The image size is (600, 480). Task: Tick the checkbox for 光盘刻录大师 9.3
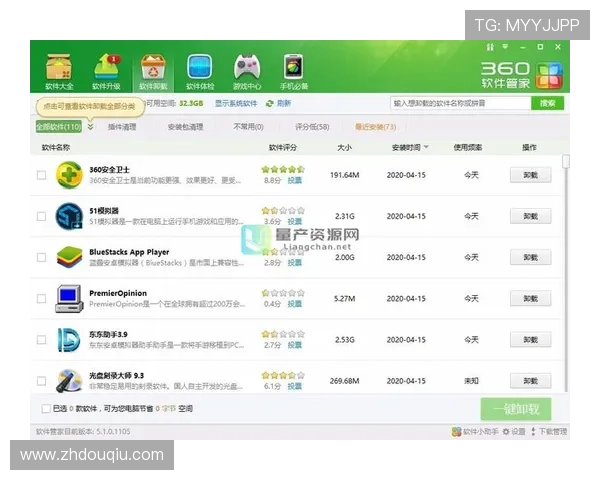[x=41, y=381]
